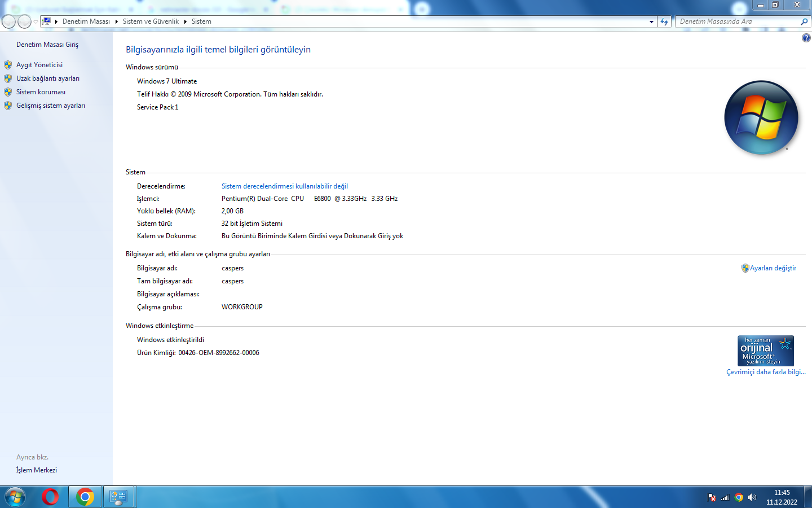Open Uzak bağlantı ayarları
The width and height of the screenshot is (812, 508).
[x=48, y=78]
